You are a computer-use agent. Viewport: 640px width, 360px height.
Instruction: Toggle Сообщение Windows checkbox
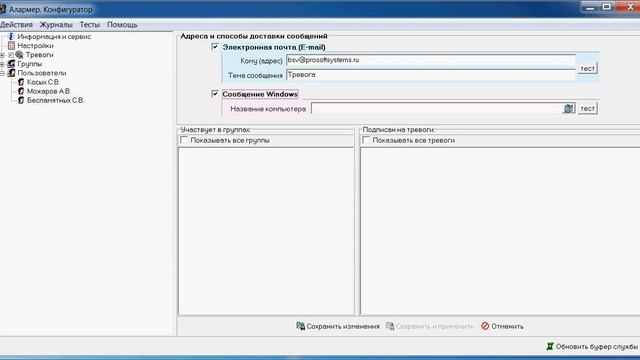tap(215, 94)
